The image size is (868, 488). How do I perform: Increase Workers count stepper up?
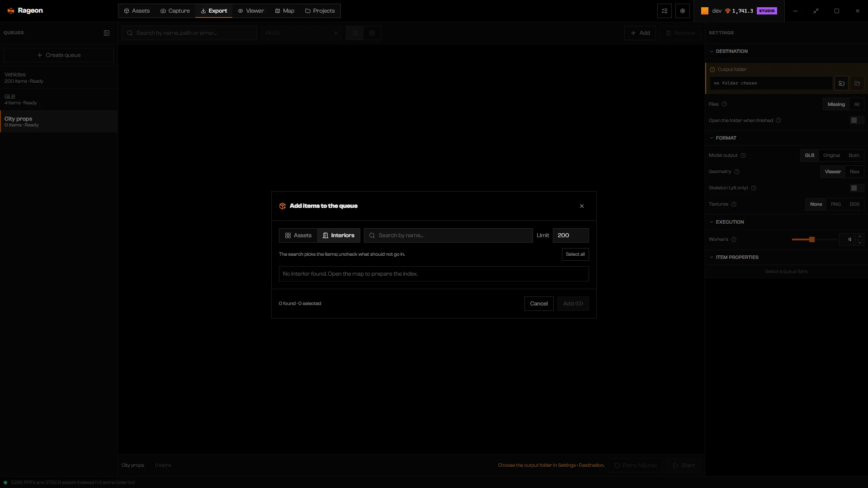click(860, 236)
